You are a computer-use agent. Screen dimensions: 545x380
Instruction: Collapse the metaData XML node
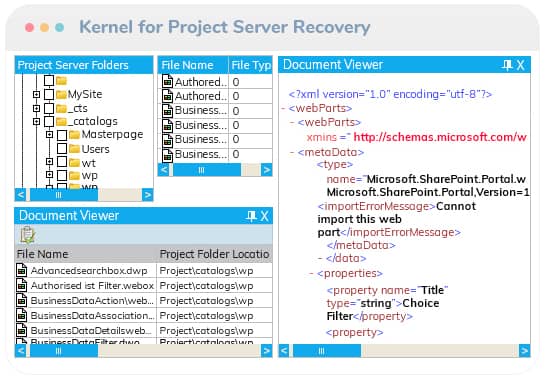pyautogui.click(x=292, y=152)
